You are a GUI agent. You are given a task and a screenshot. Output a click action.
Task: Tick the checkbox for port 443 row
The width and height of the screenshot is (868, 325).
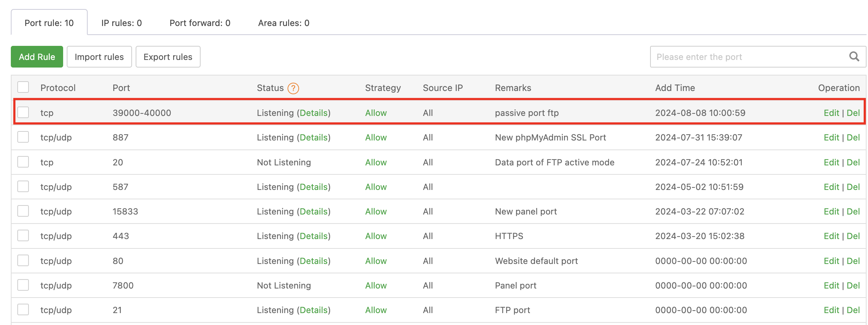tap(23, 236)
